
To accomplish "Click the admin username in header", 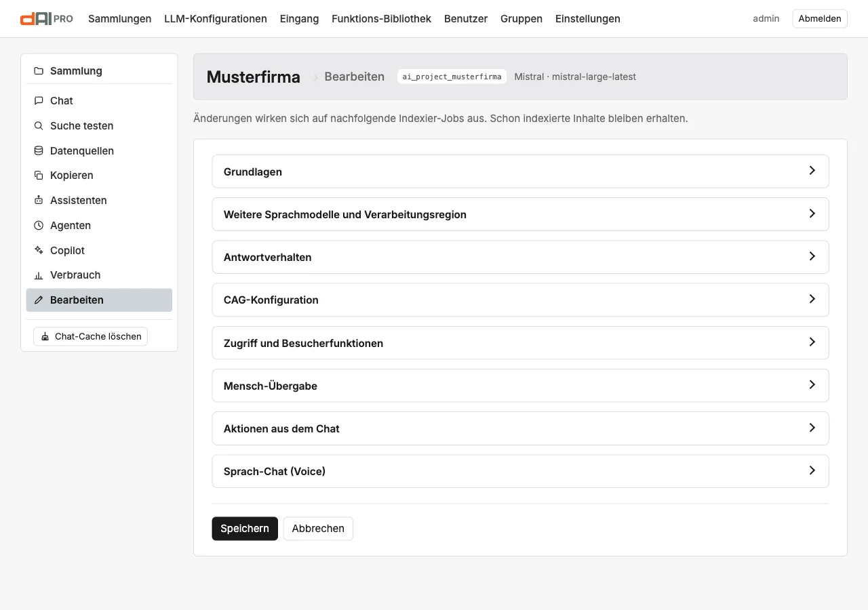I will pyautogui.click(x=766, y=19).
